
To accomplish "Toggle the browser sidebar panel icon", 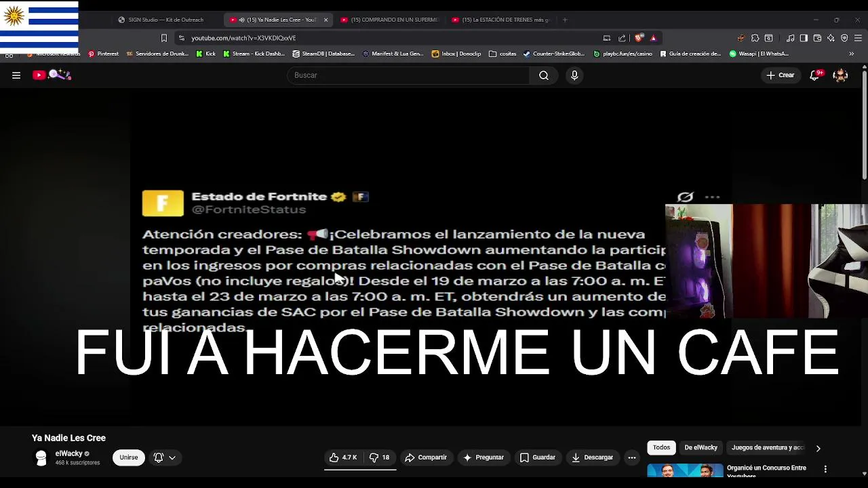I will [804, 38].
